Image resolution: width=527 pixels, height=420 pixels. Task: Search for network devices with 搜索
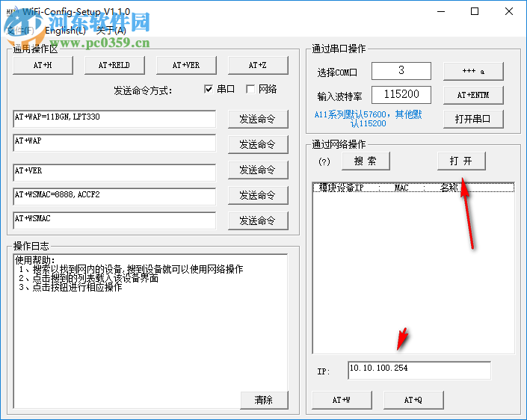pyautogui.click(x=366, y=161)
